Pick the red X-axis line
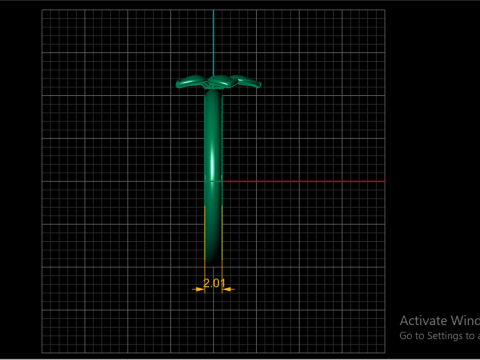 [x=303, y=181]
